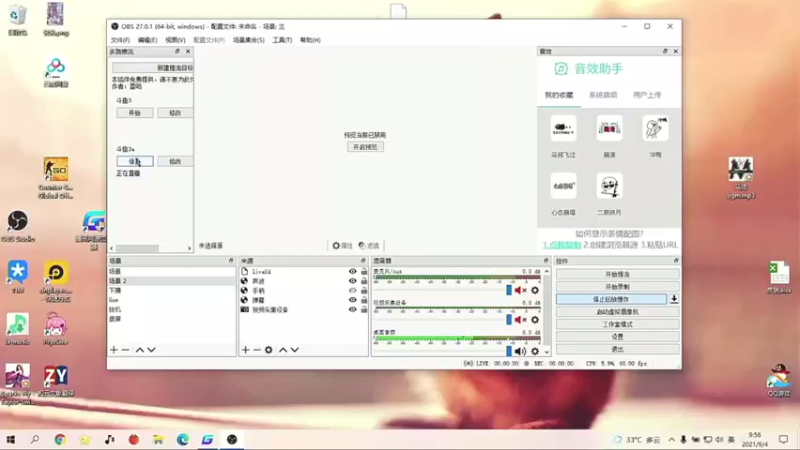Open OBS Studio desktop shortcut icon
This screenshot has height=450, width=800.
[18, 226]
